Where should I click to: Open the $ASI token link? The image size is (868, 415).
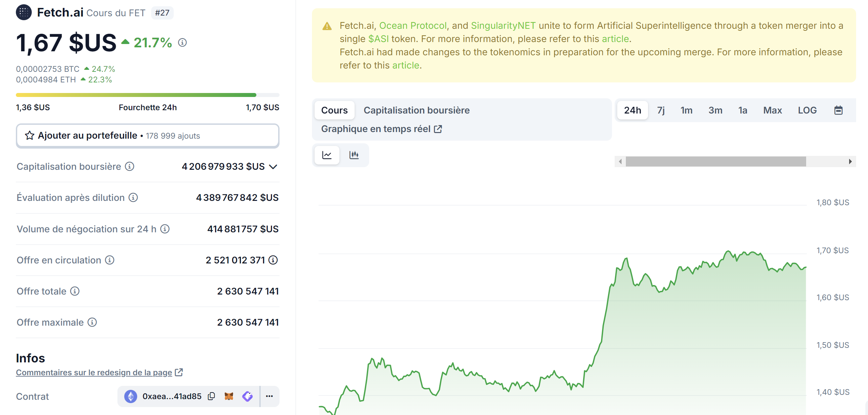click(x=378, y=39)
